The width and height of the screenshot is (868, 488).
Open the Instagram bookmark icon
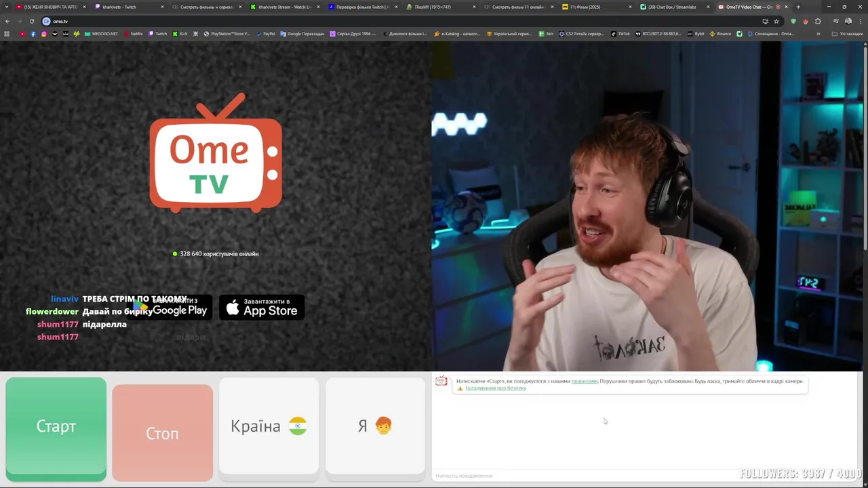(44, 33)
